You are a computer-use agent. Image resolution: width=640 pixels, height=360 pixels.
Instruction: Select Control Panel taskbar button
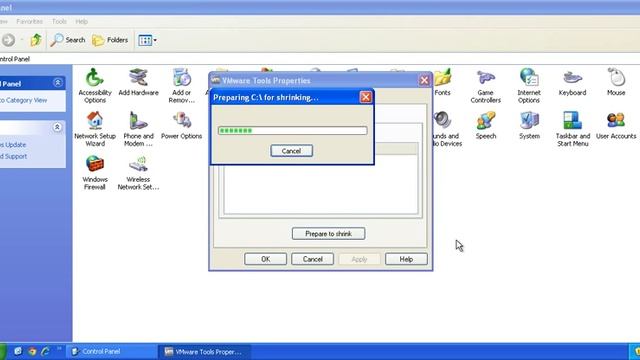111,351
